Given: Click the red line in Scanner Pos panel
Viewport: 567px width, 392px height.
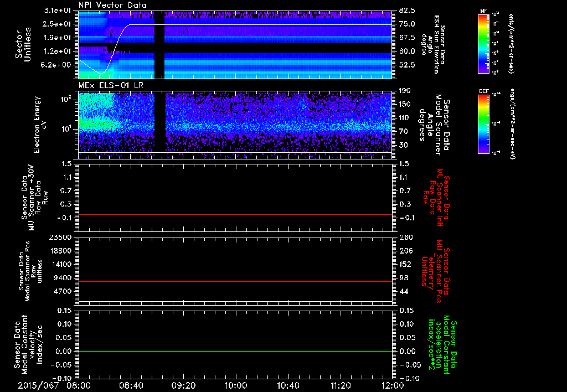Looking at the screenshot, I should [235, 281].
